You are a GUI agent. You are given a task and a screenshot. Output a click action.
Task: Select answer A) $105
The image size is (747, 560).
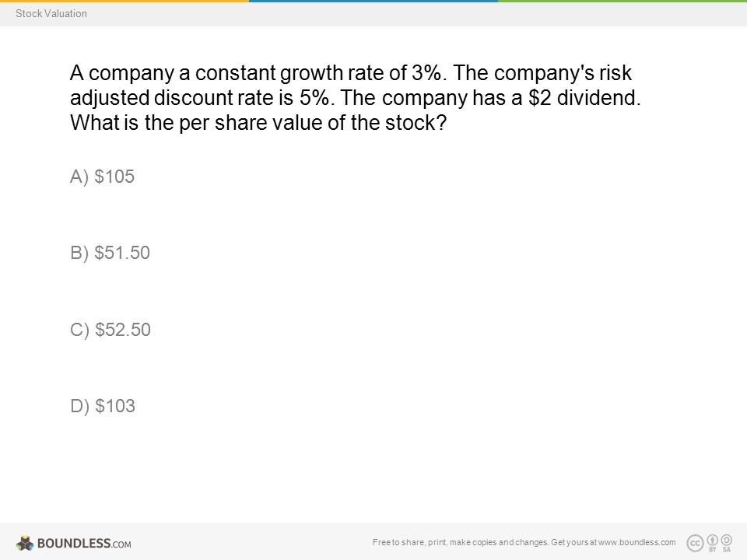click(103, 177)
